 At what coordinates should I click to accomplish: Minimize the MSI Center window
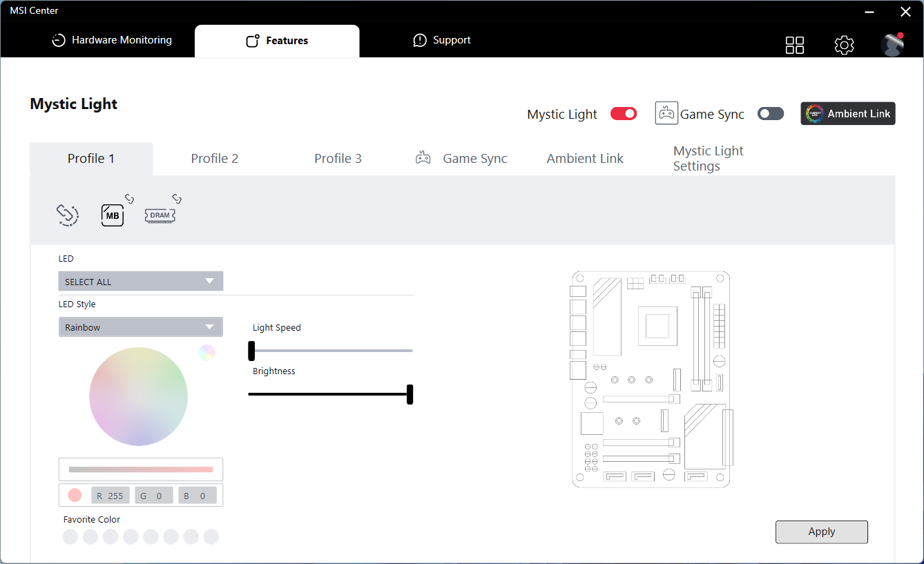pyautogui.click(x=870, y=11)
